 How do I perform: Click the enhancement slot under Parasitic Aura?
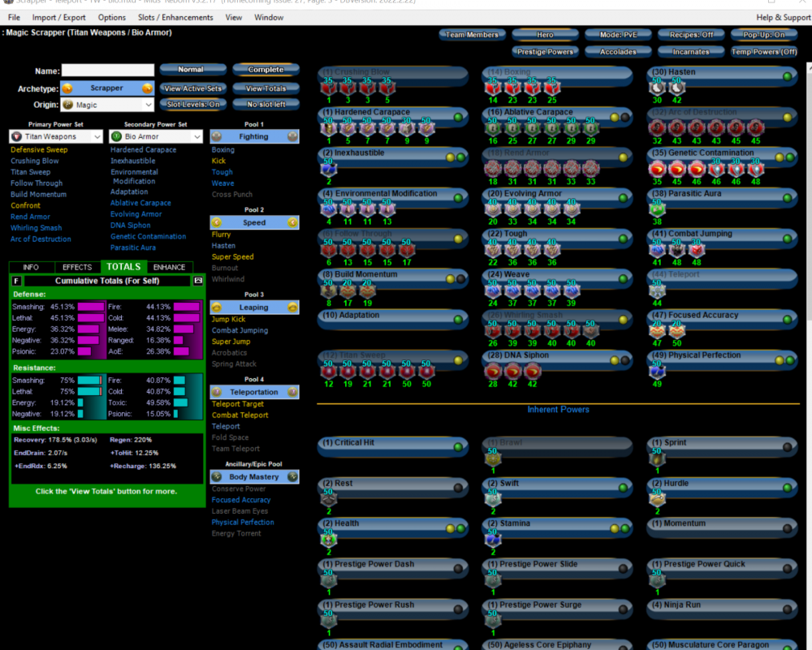pyautogui.click(x=655, y=209)
